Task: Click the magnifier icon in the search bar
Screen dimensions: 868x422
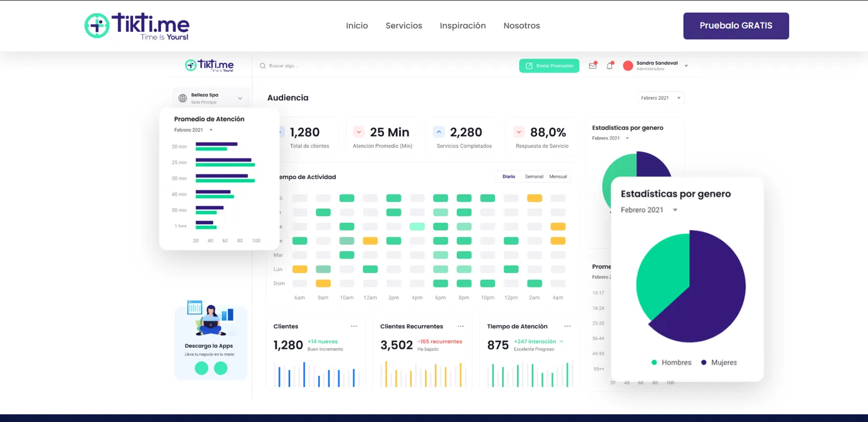Action: (x=262, y=66)
